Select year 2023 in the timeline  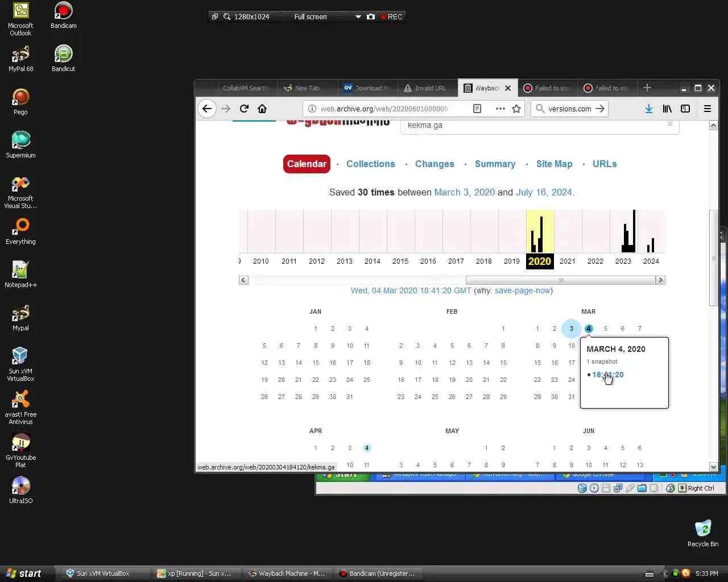[x=623, y=261]
